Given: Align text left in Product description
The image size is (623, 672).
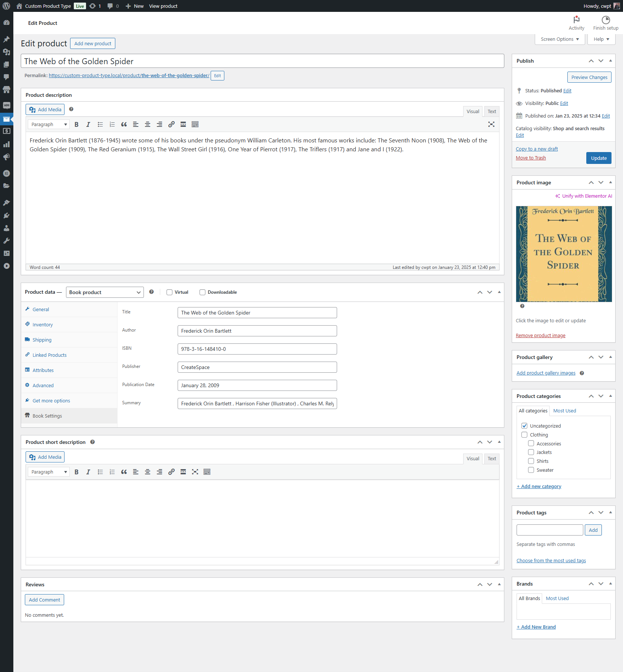Looking at the screenshot, I should point(136,125).
